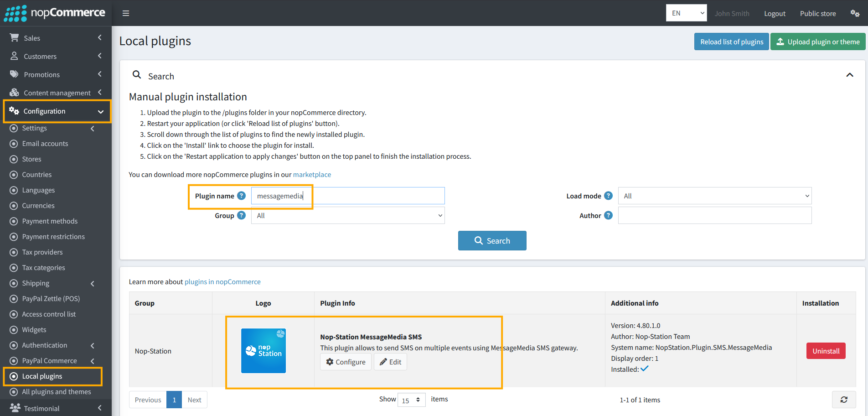Click the red Uninstall button

[x=826, y=351]
